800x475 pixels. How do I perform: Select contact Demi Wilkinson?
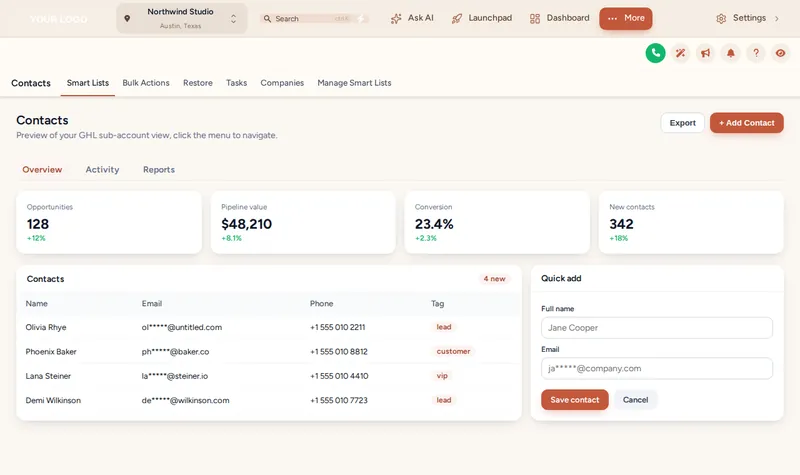click(53, 401)
